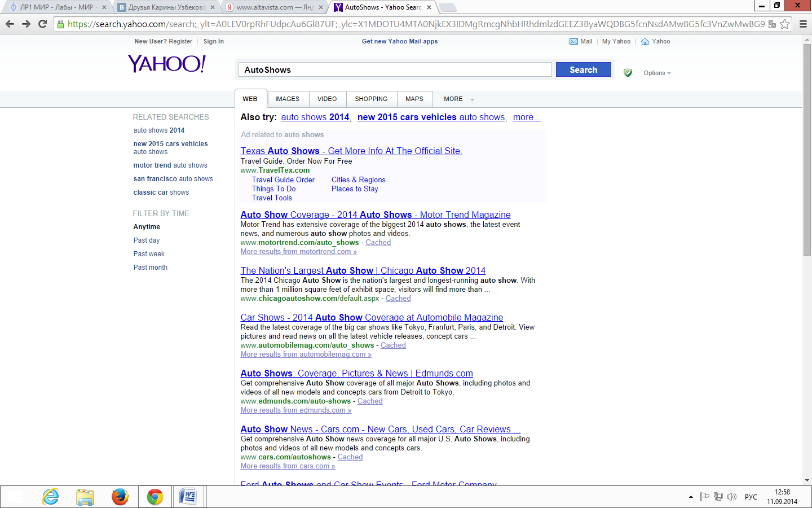Open the My Yahoo link
The height and width of the screenshot is (508, 812).
(616, 41)
